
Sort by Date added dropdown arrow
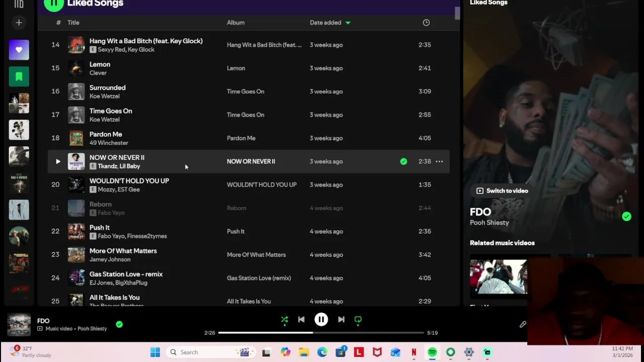[348, 23]
